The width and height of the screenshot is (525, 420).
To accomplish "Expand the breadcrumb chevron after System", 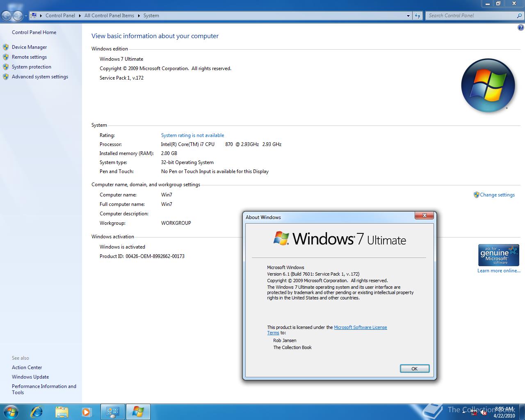I will tap(162, 16).
